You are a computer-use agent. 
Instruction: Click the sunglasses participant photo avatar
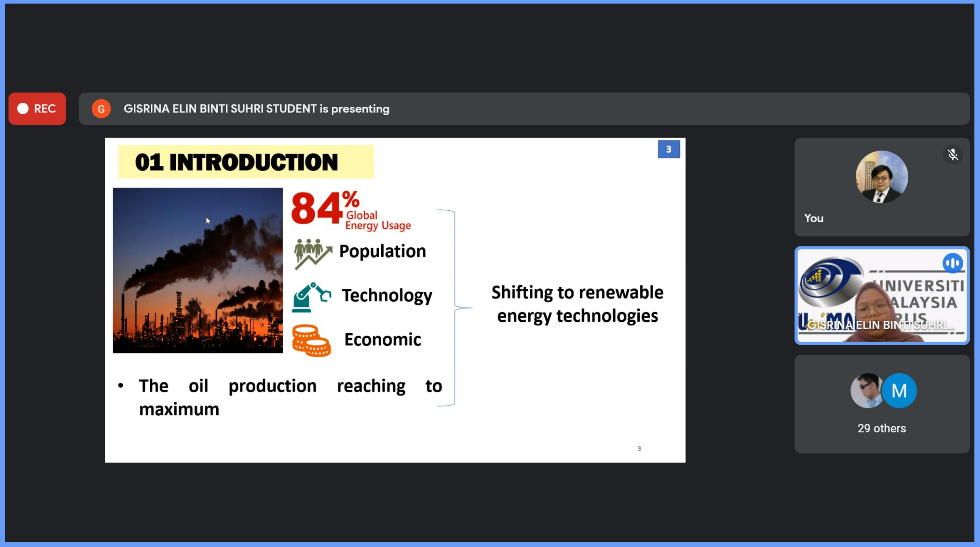[x=865, y=391]
